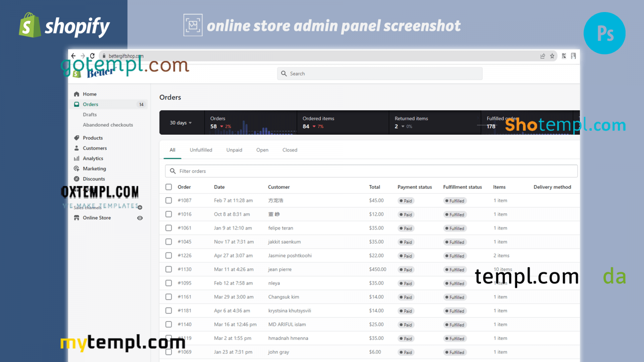The image size is (644, 362).
Task: Click the Discounts icon in sidebar
Action: pyautogui.click(x=76, y=179)
